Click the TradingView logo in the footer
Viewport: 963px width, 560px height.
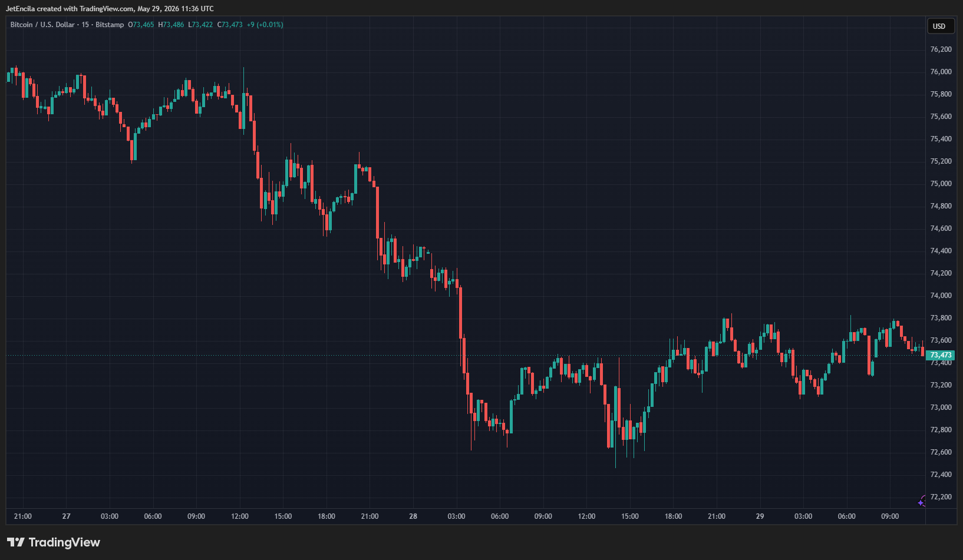[x=54, y=542]
